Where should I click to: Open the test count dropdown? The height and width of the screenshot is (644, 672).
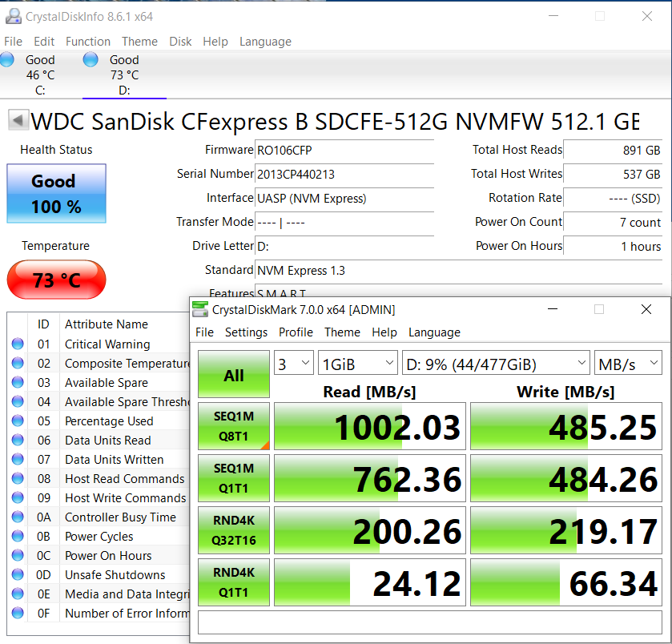293,364
